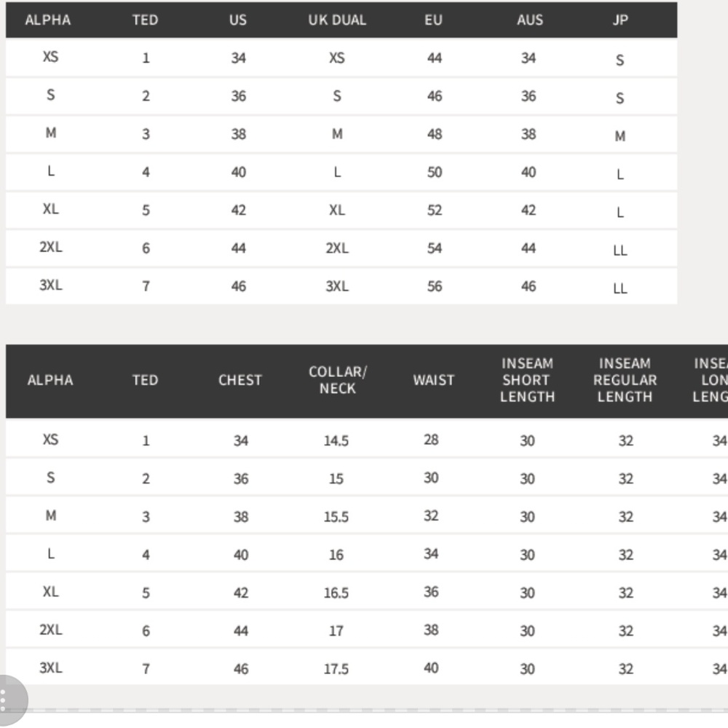
Task: Click the 28 waist measurement cell
Action: click(x=431, y=440)
